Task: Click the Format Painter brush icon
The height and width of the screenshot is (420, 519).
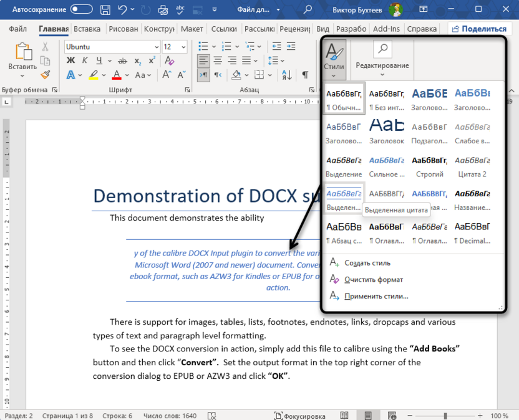Action: click(46, 74)
